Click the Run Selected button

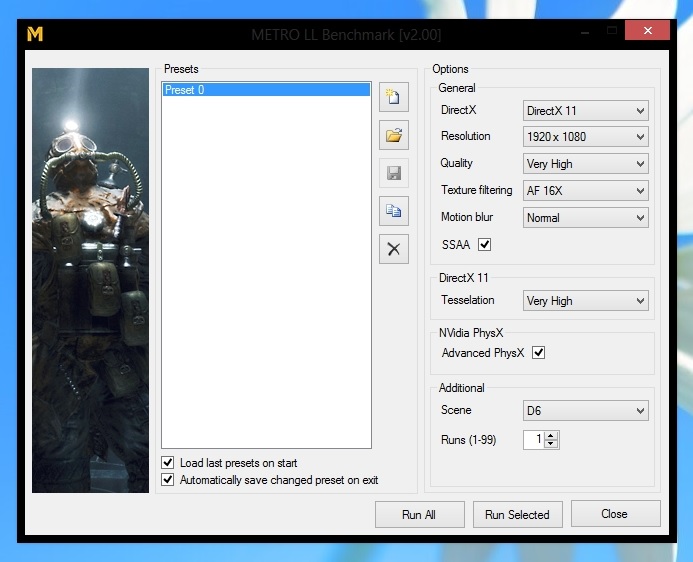tap(518, 514)
